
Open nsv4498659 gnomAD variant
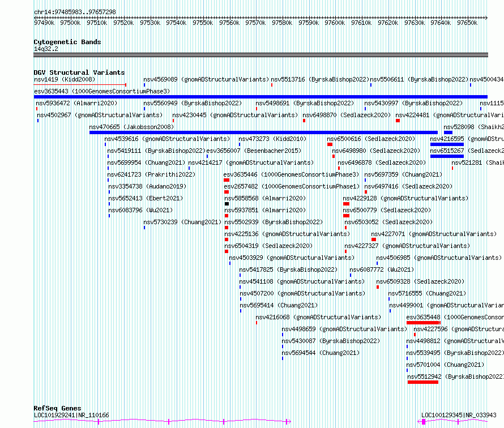344,329
